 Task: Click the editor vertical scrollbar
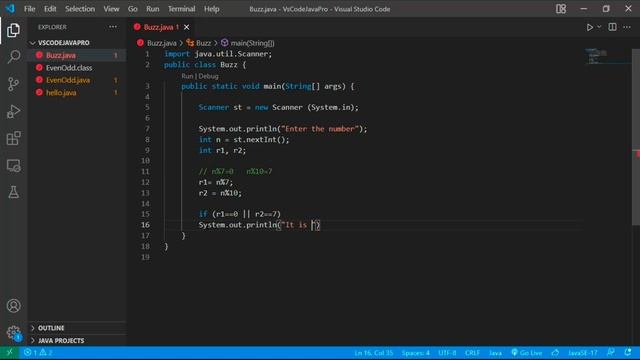click(636, 137)
